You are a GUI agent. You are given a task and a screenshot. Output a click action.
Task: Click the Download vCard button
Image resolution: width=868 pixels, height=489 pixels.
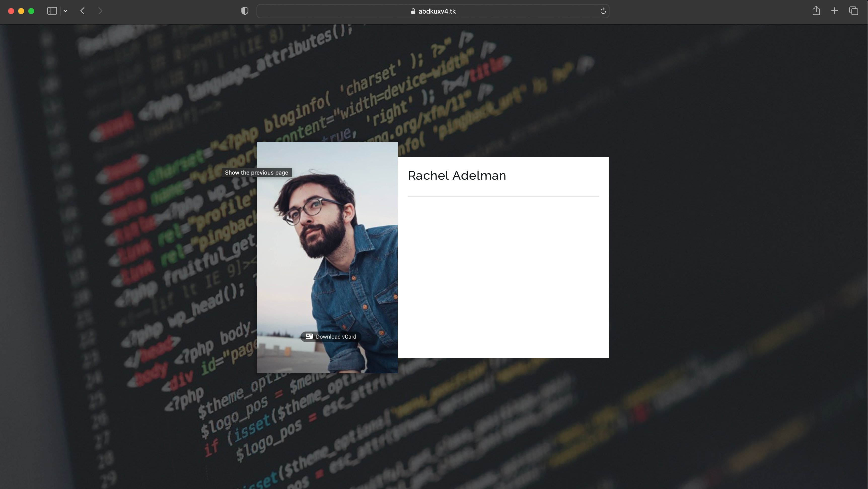tap(331, 337)
